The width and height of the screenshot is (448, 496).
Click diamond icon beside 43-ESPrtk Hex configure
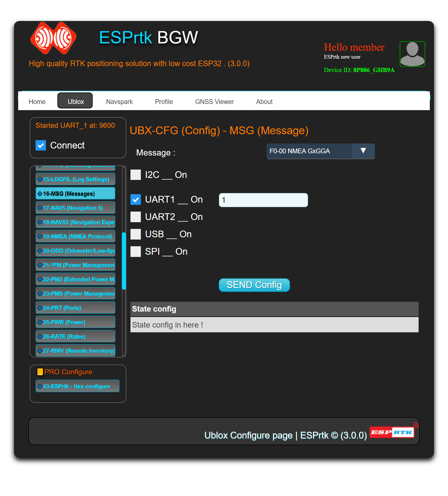(40, 386)
